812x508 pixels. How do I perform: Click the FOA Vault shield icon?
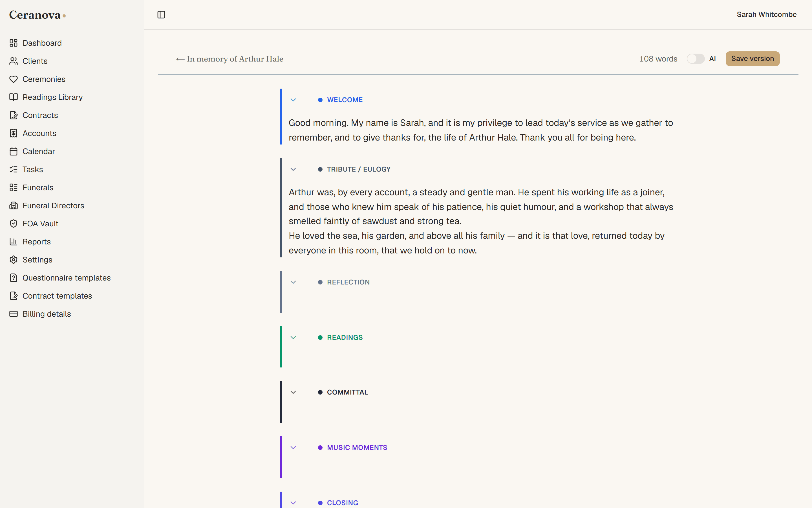(x=14, y=224)
